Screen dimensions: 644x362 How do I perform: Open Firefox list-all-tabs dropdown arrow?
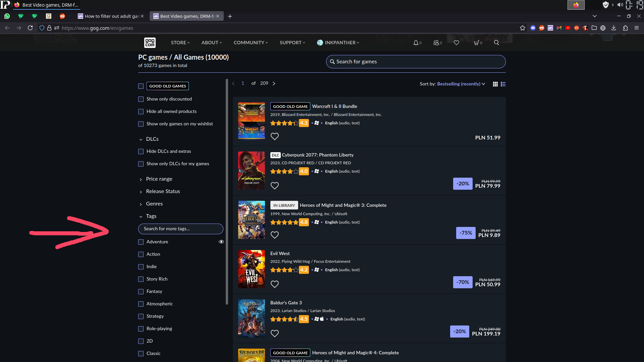click(x=595, y=16)
